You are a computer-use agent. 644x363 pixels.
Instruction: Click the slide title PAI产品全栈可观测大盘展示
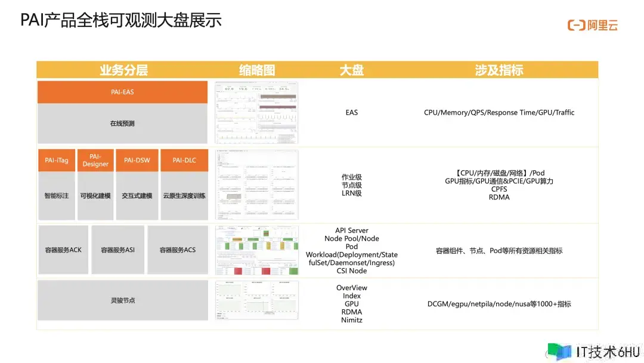coord(121,20)
